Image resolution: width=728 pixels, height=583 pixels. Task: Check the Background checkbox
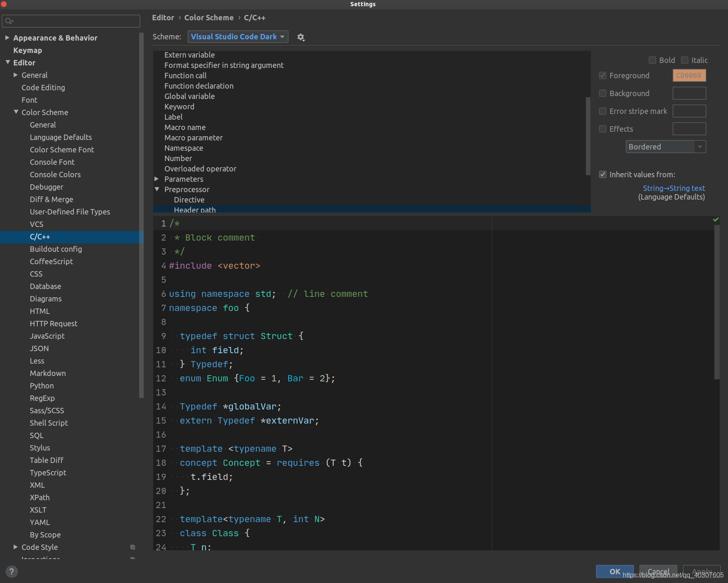[x=603, y=93]
